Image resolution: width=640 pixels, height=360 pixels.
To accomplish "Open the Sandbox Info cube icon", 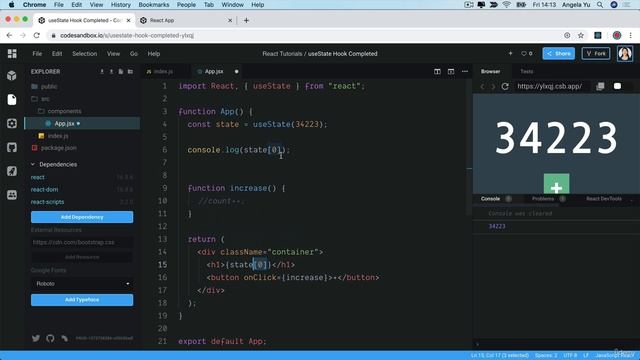I will [12, 76].
